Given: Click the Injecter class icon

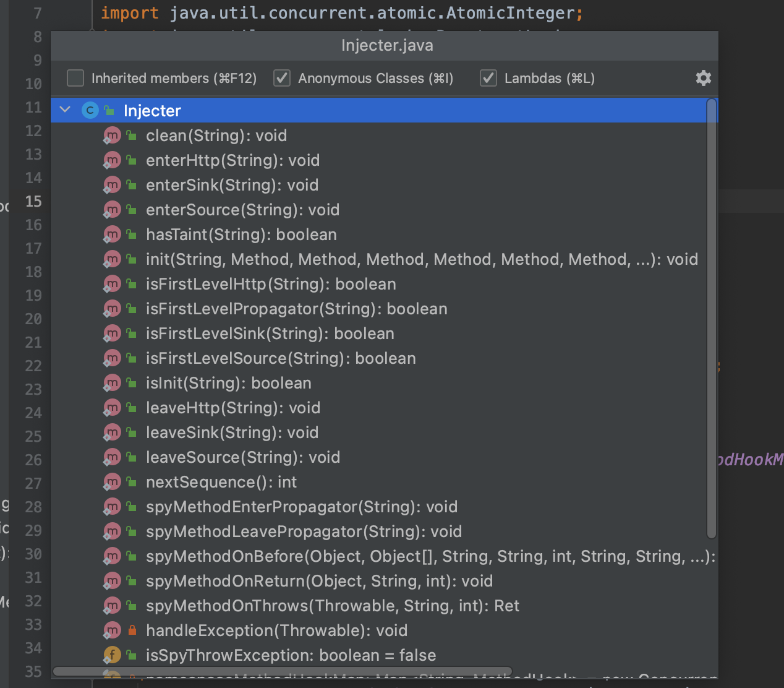Looking at the screenshot, I should (90, 111).
